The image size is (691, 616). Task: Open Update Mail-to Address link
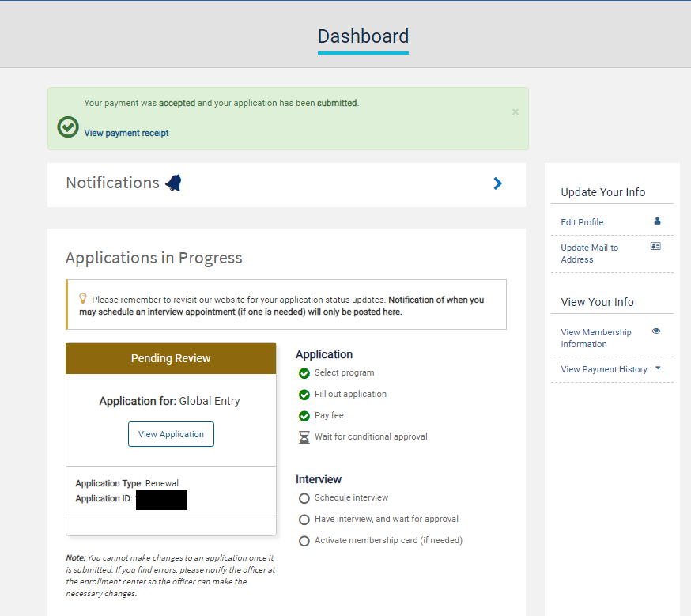589,253
